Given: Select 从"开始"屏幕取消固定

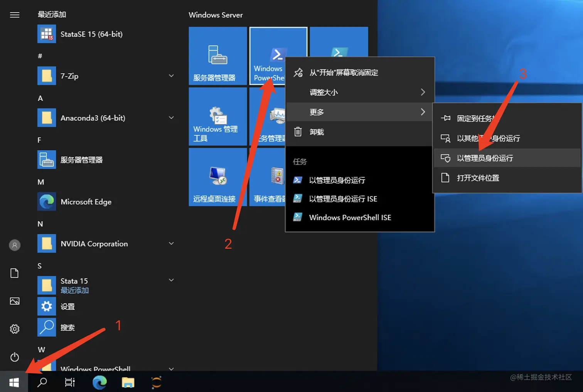Looking at the screenshot, I should click(360, 72).
